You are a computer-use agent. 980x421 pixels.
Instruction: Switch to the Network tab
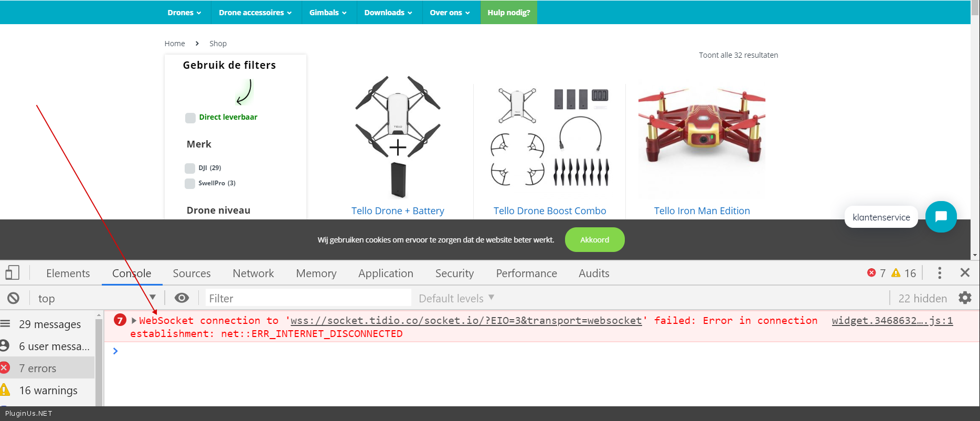coord(253,273)
